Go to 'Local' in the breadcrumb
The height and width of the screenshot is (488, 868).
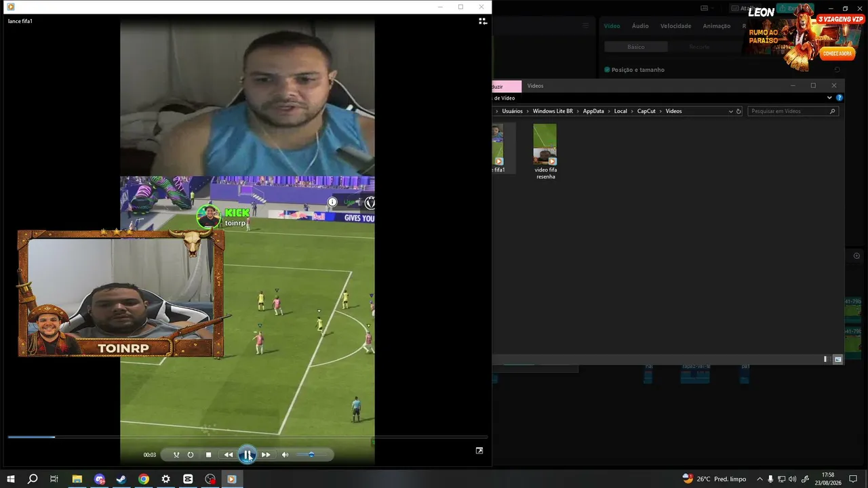[620, 111]
